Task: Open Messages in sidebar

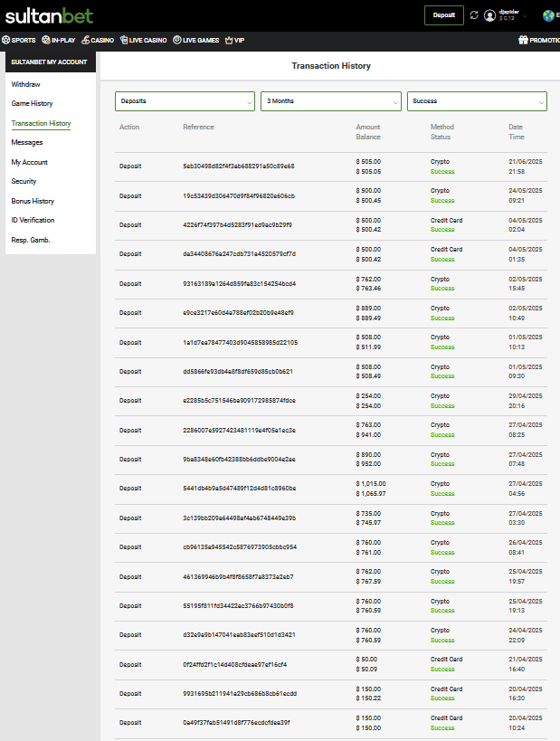Action: click(27, 142)
